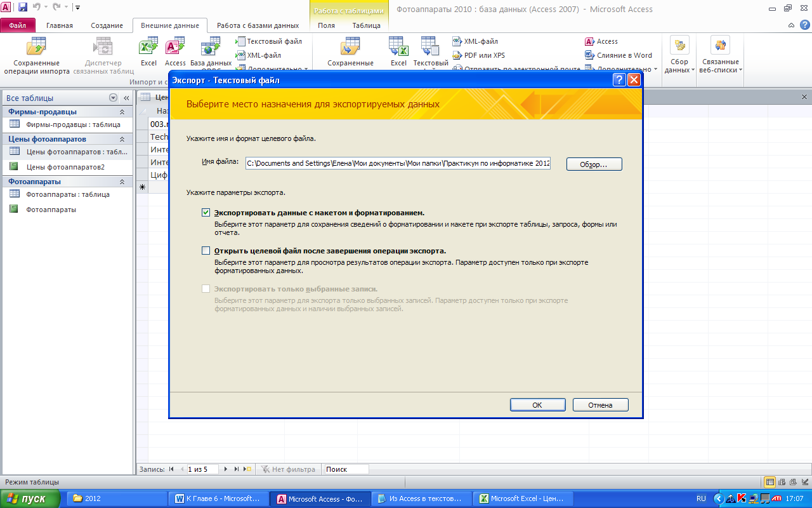Screen dimensions: 812x508
Task: Click the Отмена cancel button
Action: coord(600,405)
